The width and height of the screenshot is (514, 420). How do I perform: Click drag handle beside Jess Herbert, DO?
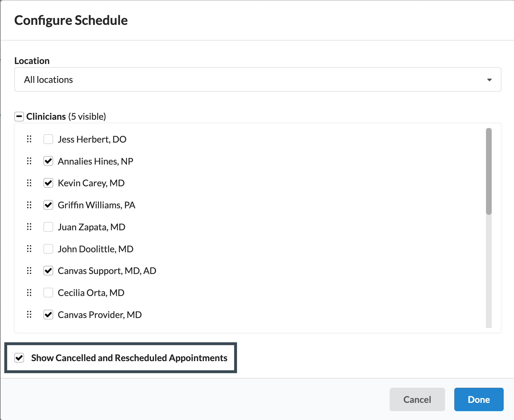pos(29,139)
